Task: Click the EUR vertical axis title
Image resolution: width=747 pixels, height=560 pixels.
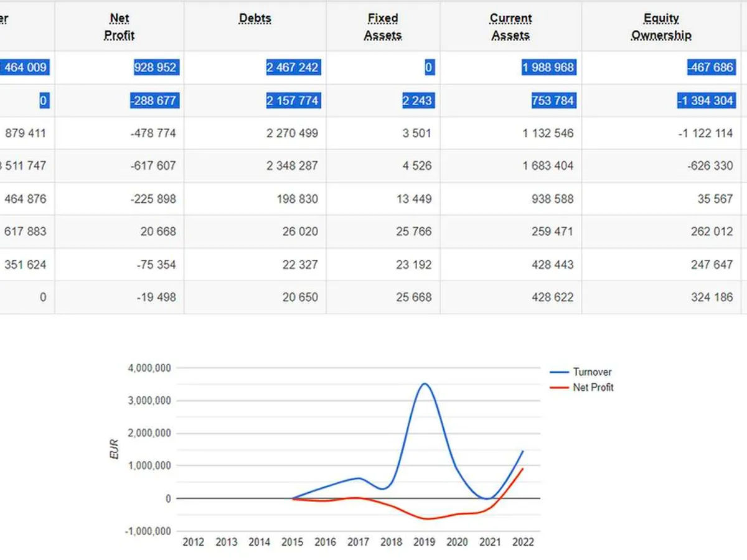Action: 113,449
